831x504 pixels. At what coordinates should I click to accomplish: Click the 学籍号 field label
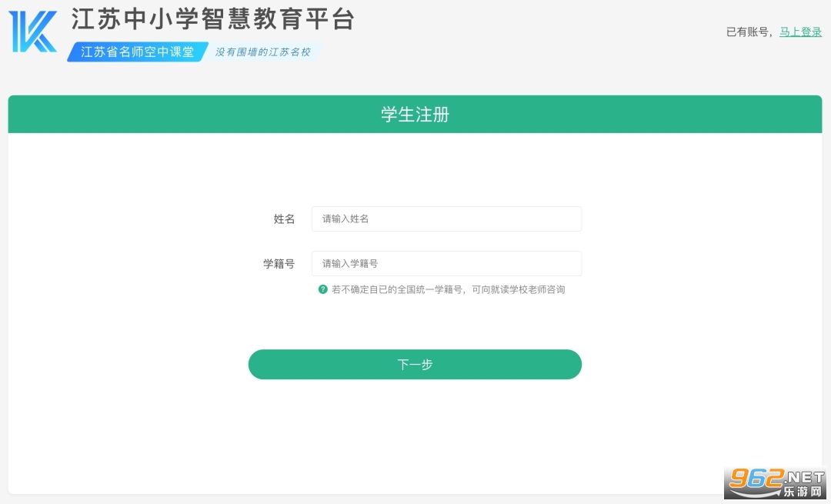(279, 263)
